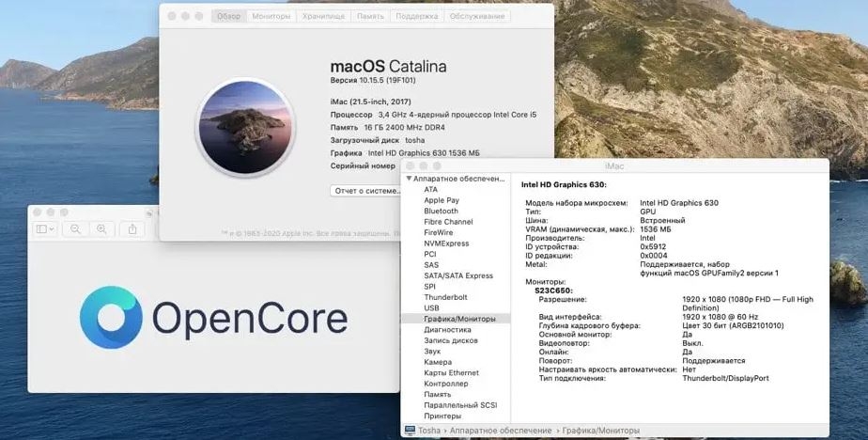The image size is (868, 440).
Task: Select ATA in the hardware list
Action: [430, 190]
